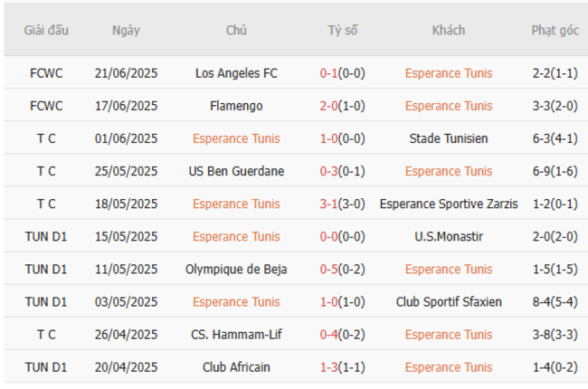The width and height of the screenshot is (588, 389).
Task: Open the Club Africain team link
Action: (236, 367)
